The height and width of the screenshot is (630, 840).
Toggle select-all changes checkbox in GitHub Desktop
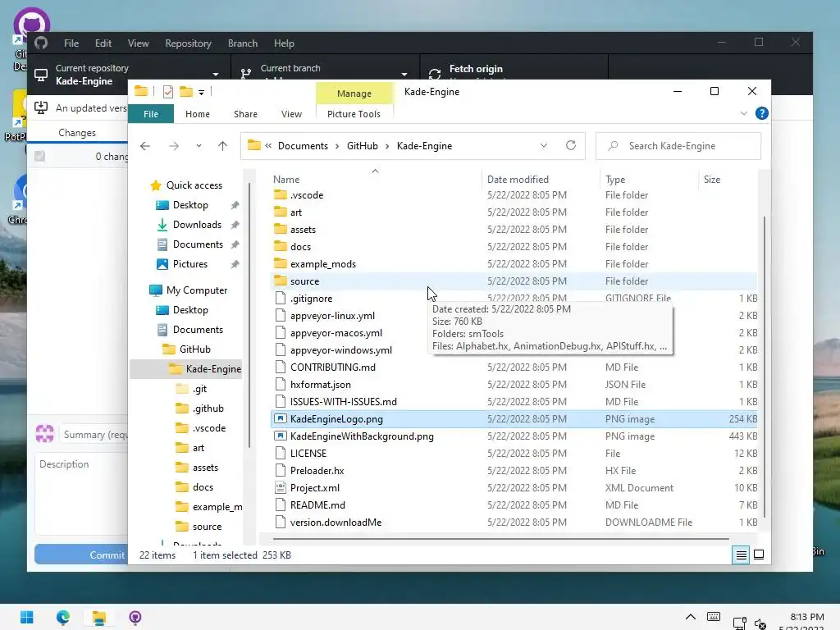tap(39, 157)
